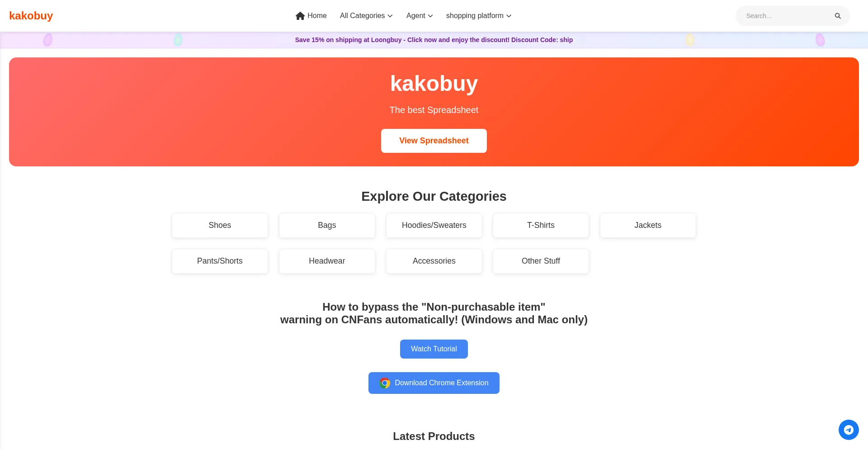Screen dimensions: 868x449
Task: Go to the Headwear category
Action: tap(327, 261)
